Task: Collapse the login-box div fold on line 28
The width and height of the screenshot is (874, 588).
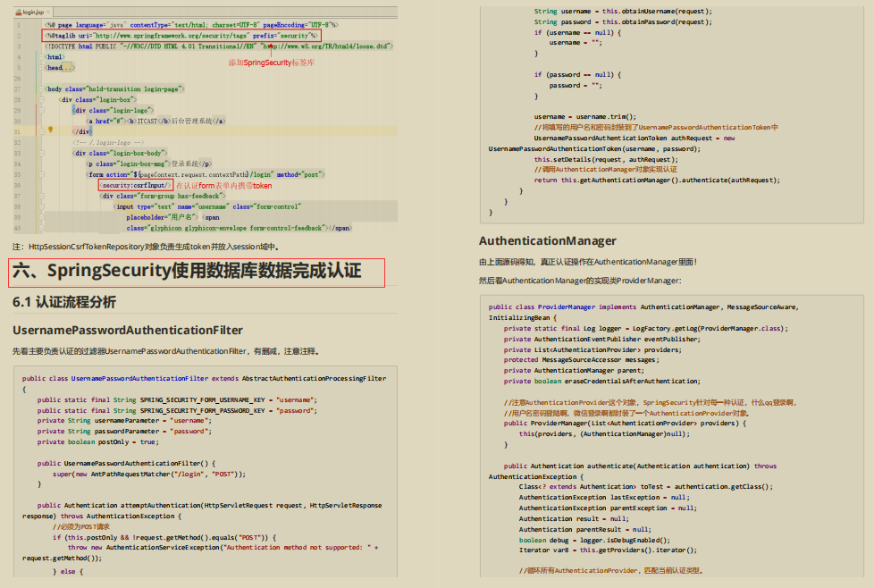Action: point(41,99)
